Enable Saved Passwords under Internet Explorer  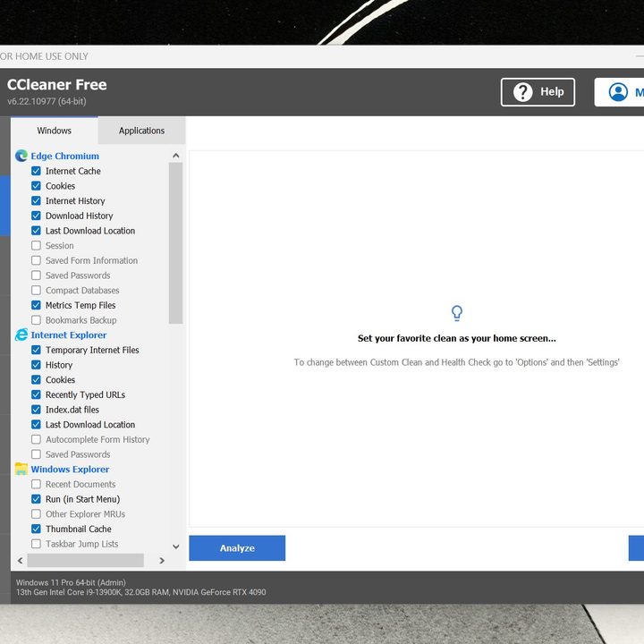(36, 454)
